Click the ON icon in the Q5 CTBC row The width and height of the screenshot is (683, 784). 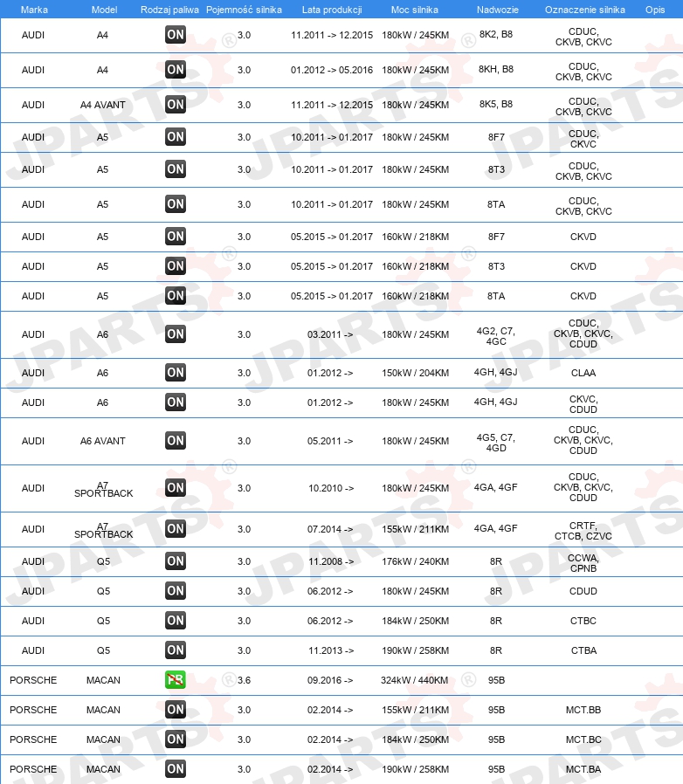tap(176, 621)
